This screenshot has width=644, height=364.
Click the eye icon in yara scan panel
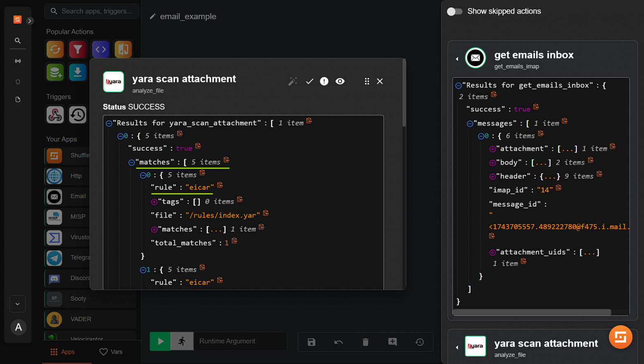tap(340, 81)
